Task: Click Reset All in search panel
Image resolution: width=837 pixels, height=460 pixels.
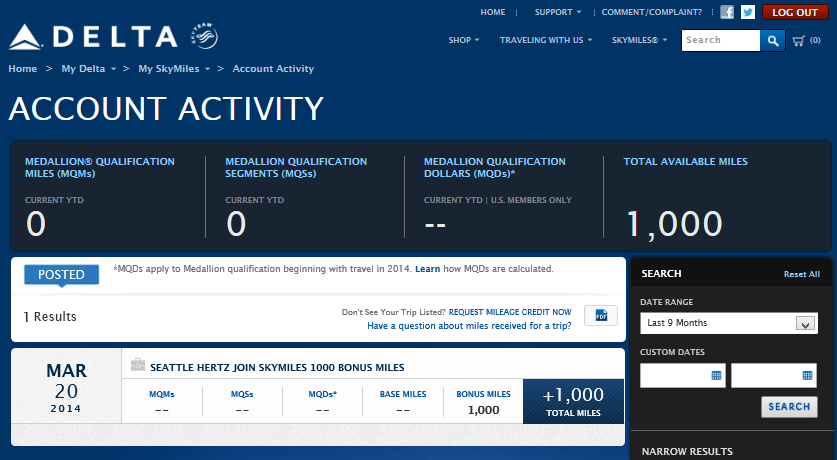Action: [x=801, y=274]
